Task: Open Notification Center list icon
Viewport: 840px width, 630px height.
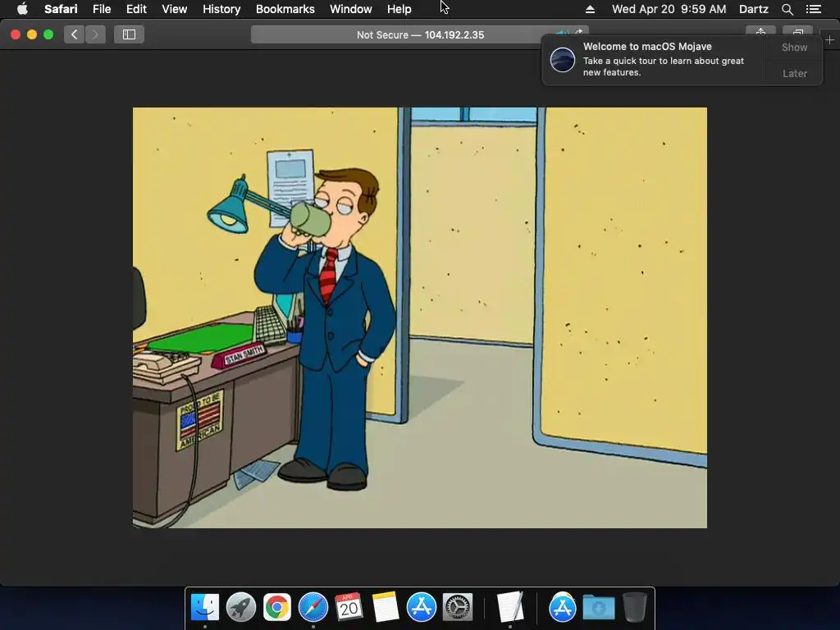Action: pos(813,9)
